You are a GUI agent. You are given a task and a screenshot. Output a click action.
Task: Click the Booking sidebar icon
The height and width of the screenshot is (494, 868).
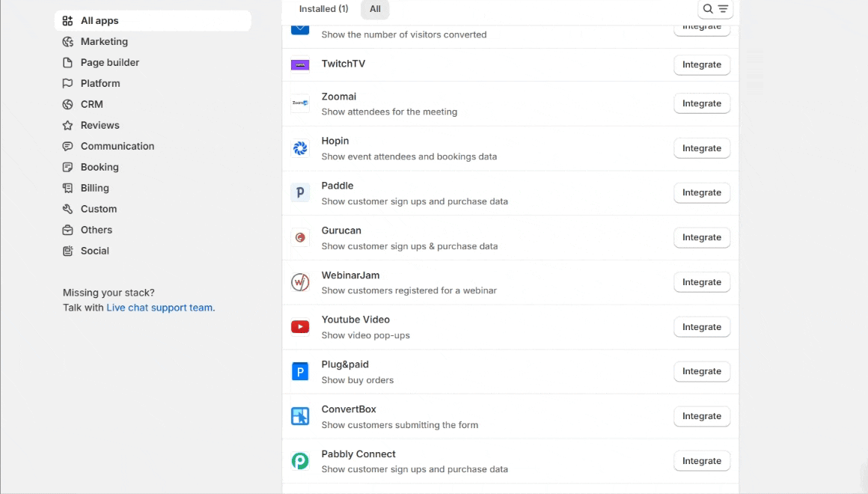pyautogui.click(x=67, y=167)
